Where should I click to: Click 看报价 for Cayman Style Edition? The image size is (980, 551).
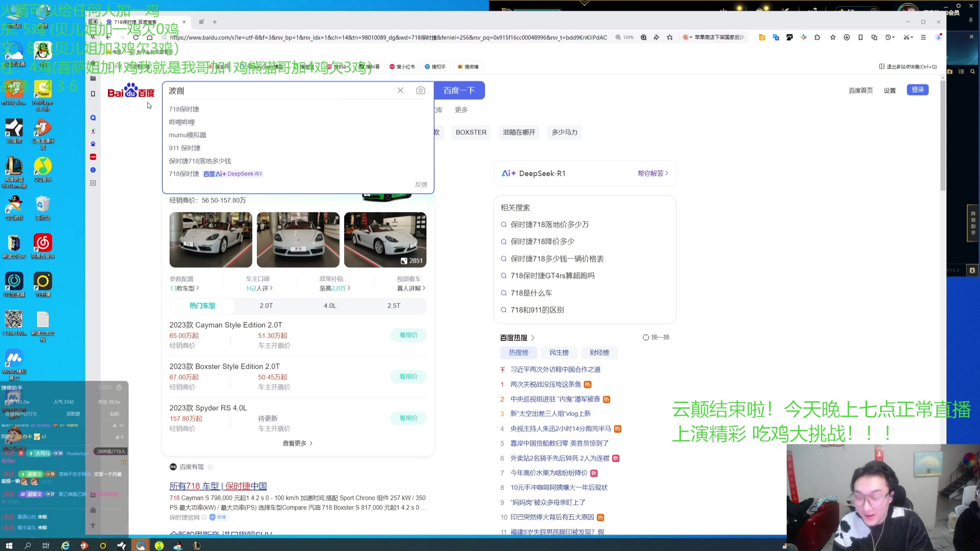pyautogui.click(x=408, y=335)
